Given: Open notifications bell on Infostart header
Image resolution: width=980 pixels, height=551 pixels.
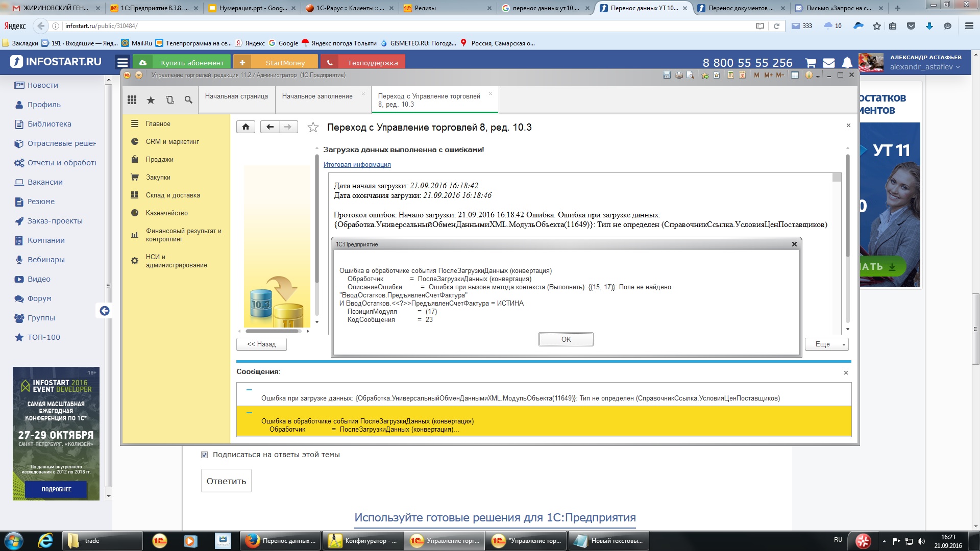Looking at the screenshot, I should [x=847, y=63].
